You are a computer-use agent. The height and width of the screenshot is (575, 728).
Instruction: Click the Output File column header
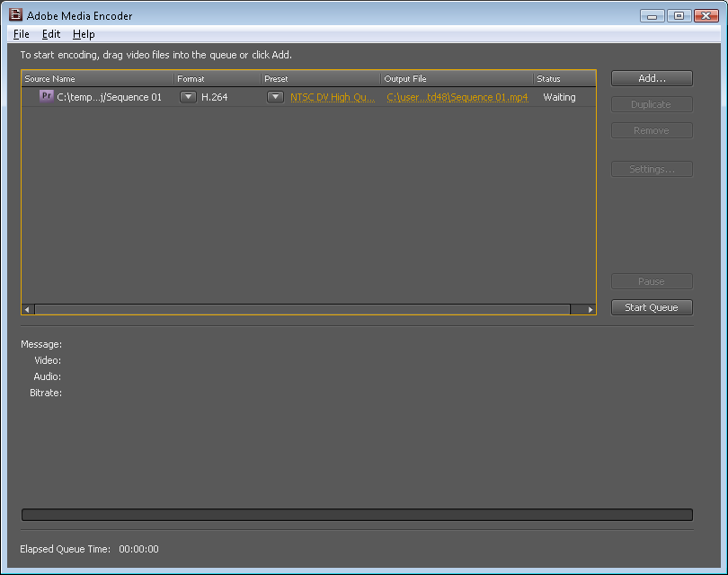[x=457, y=79]
